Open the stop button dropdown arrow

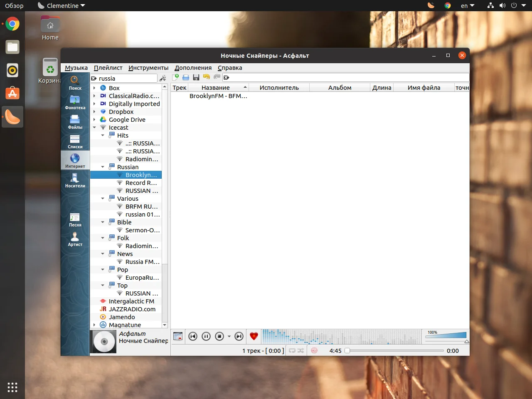pyautogui.click(x=229, y=336)
